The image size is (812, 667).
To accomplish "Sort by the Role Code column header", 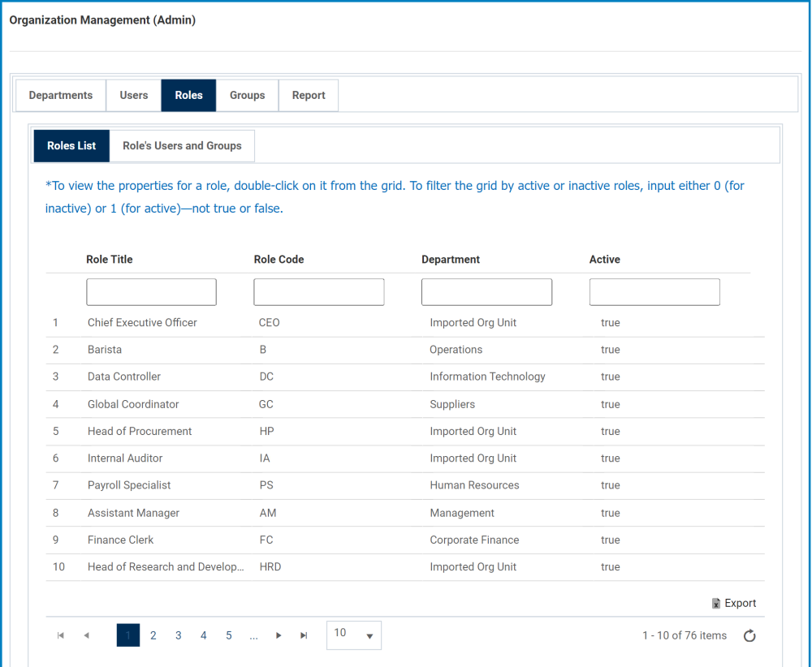I will [x=279, y=259].
